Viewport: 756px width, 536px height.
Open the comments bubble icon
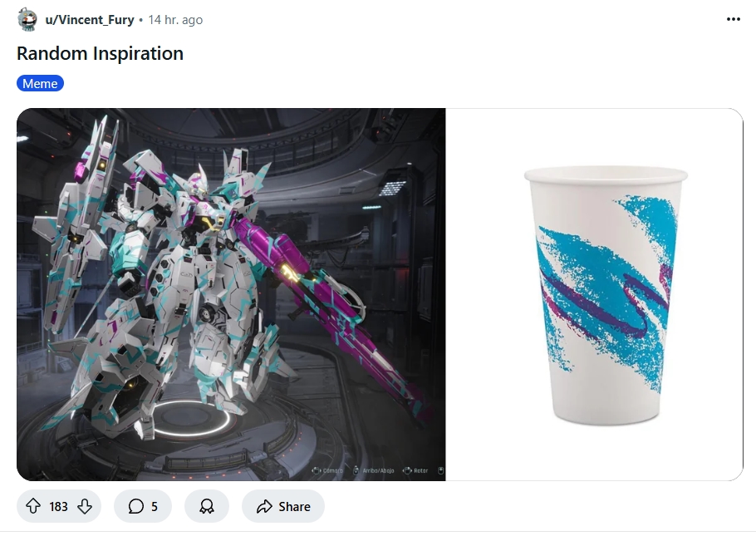point(136,506)
